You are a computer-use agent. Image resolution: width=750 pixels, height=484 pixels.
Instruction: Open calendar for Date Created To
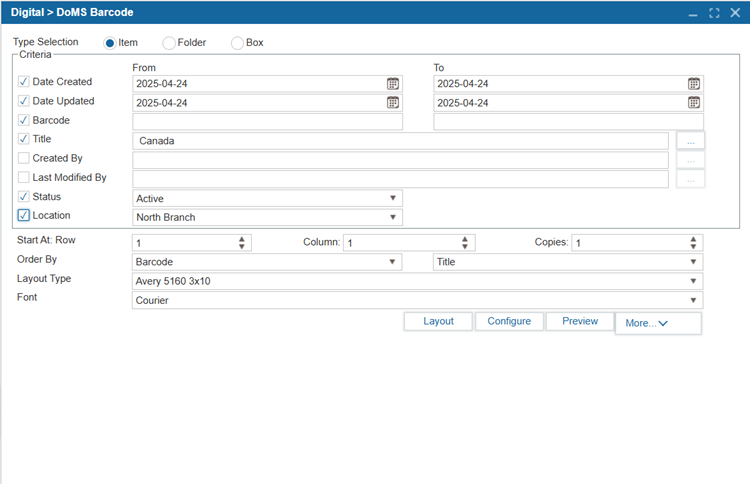tap(694, 84)
